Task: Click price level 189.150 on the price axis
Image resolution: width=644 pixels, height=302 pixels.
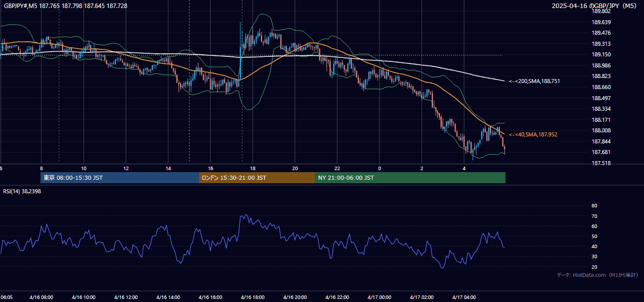Action: point(601,55)
